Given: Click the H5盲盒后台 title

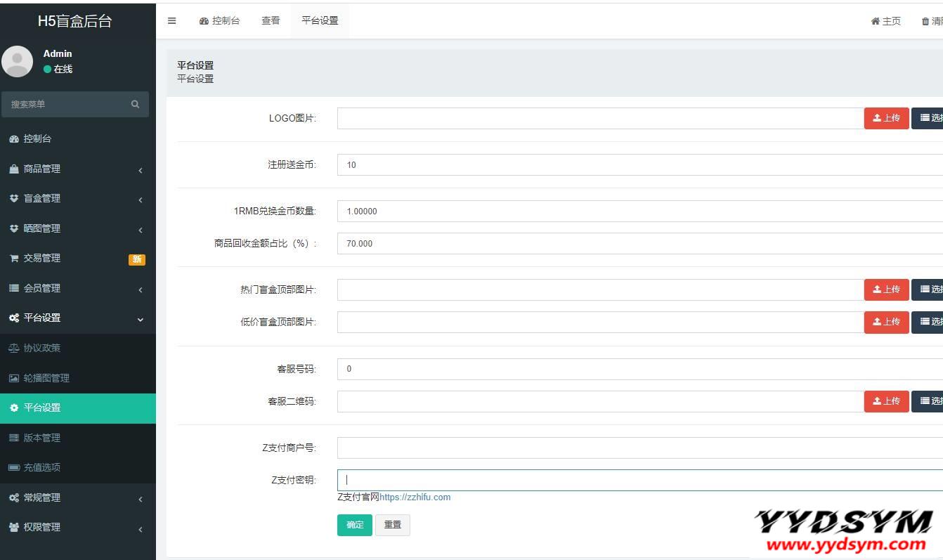Looking at the screenshot, I should tap(74, 21).
